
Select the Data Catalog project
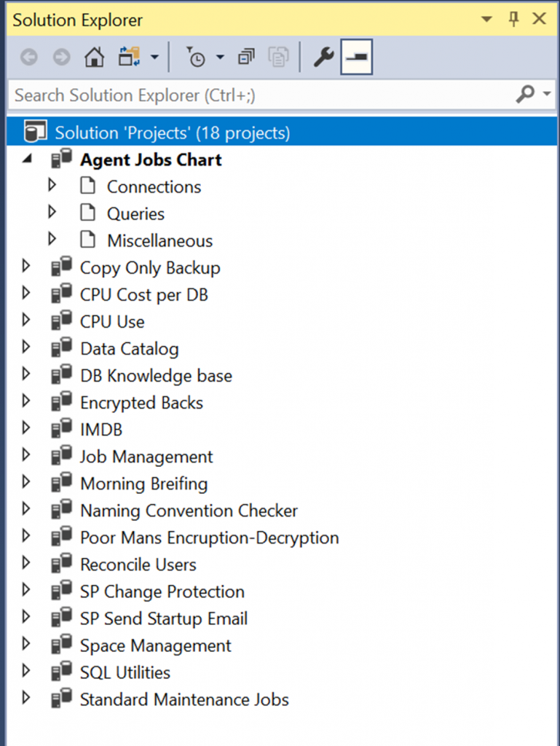point(129,348)
